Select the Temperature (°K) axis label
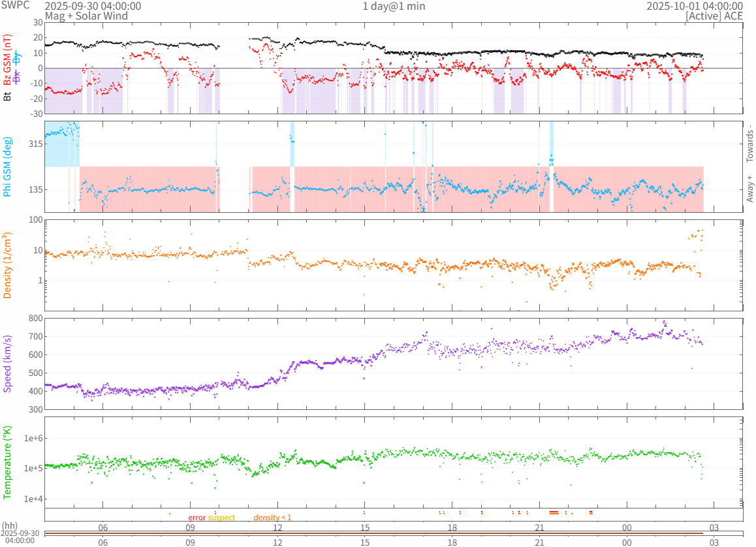The height and width of the screenshot is (547, 756). pos(8,462)
